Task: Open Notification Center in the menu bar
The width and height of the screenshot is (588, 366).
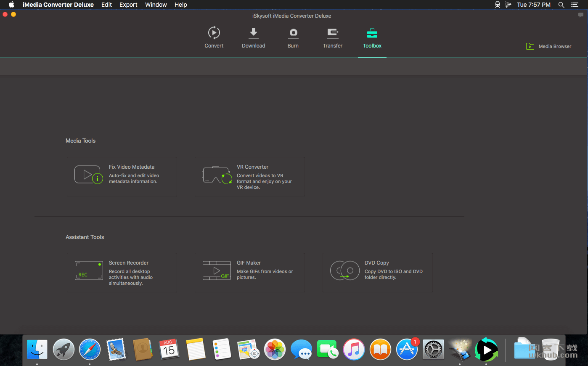Action: (574, 5)
